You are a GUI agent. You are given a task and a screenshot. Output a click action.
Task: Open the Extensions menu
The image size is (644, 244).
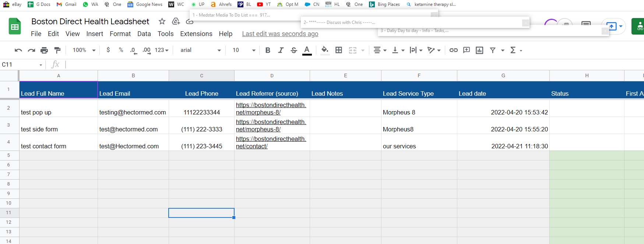(196, 34)
